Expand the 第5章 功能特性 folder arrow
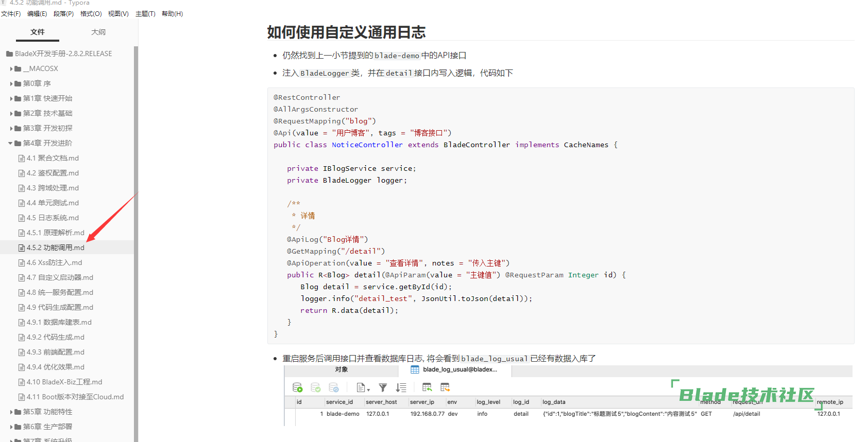 pos(11,412)
